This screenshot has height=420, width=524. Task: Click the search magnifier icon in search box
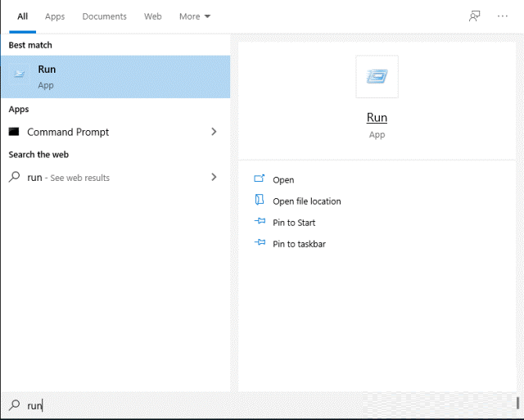pos(15,405)
